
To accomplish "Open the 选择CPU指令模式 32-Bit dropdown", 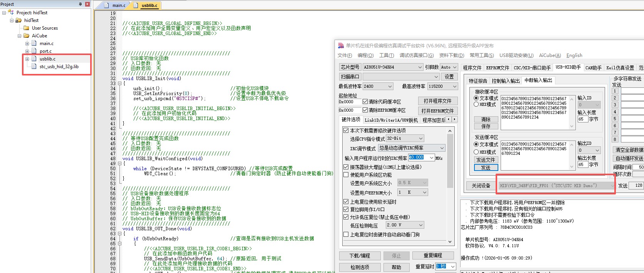I will [405, 138].
